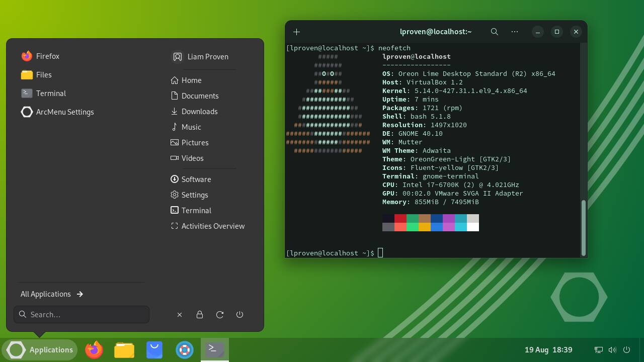The width and height of the screenshot is (644, 362).
Task: Open the Help lifebuoy icon in taskbar
Action: tap(185, 349)
